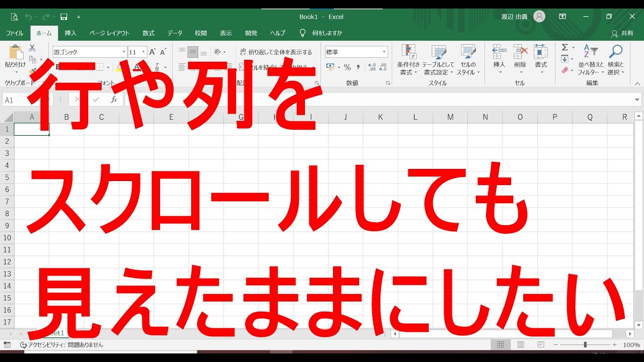This screenshot has width=644, height=362.
Task: Open the 游ゴシック font name dropdown
Action: coord(124,52)
